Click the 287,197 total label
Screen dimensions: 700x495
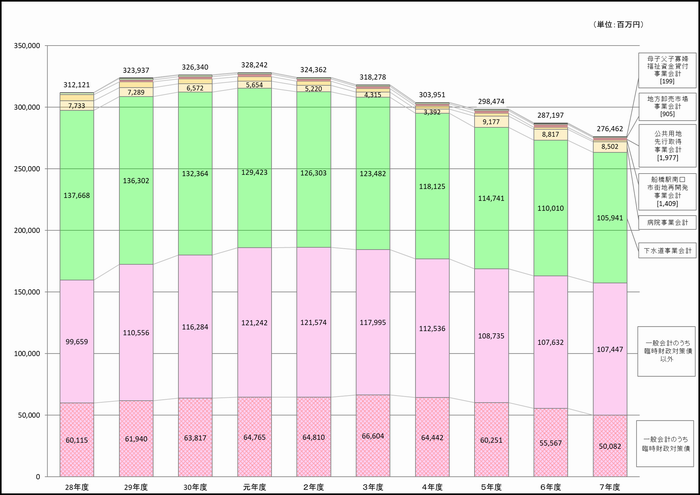[x=550, y=115]
